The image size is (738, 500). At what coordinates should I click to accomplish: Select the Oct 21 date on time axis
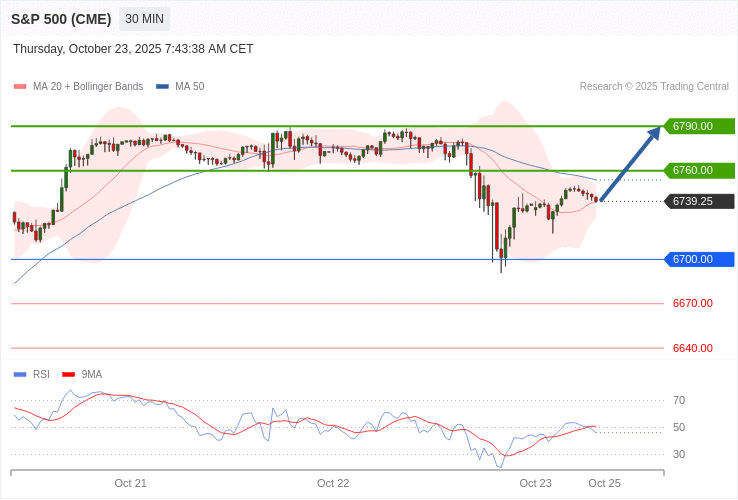point(131,483)
